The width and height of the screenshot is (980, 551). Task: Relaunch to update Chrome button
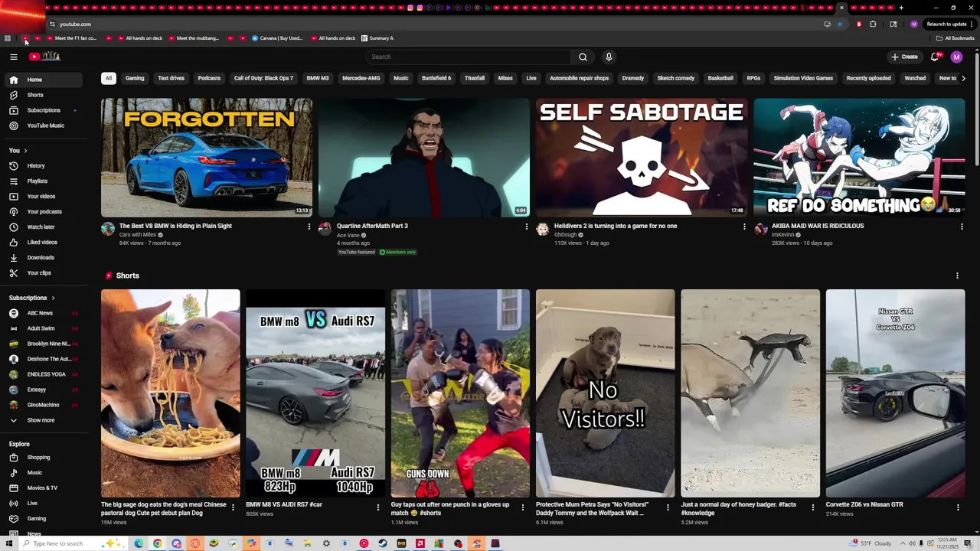coord(949,24)
